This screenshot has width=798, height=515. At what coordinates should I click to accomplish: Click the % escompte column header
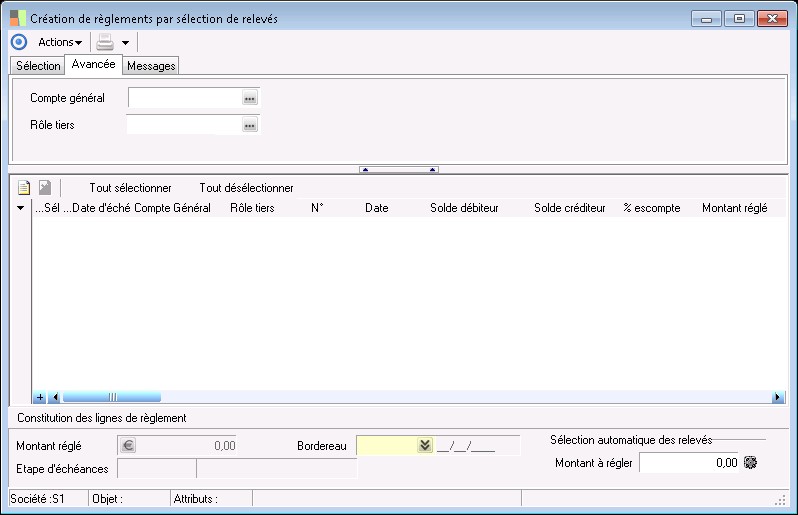pyautogui.click(x=652, y=208)
